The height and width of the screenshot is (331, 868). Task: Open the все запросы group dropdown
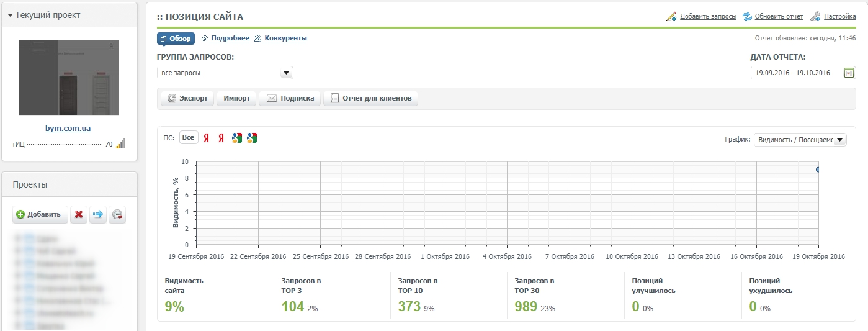[225, 73]
